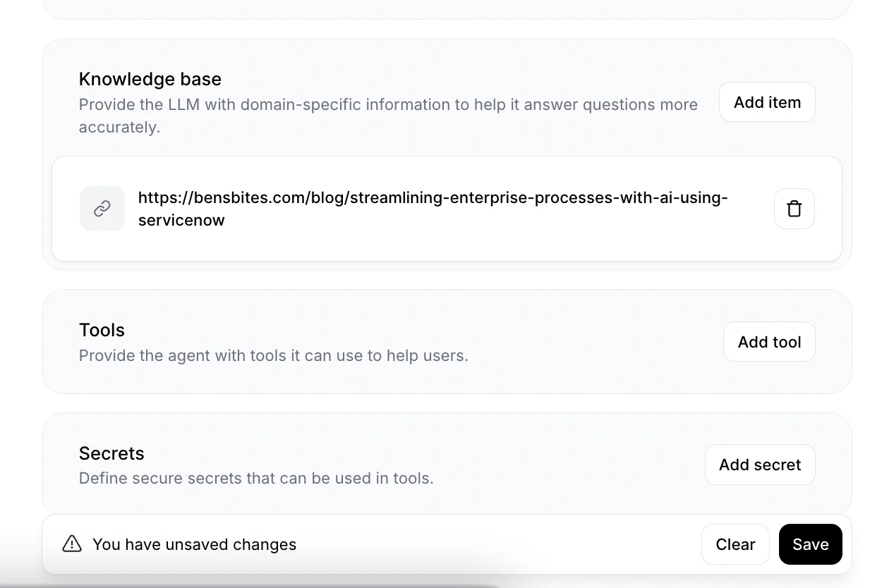The image size is (882, 588).
Task: Select the Tools section heading
Action: pos(102,330)
